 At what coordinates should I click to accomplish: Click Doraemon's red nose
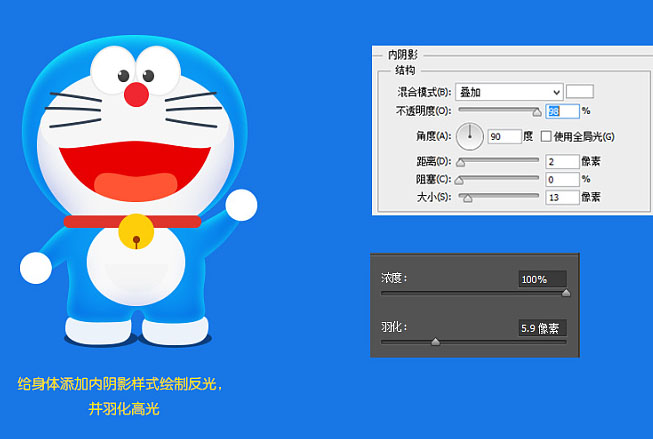point(136,95)
